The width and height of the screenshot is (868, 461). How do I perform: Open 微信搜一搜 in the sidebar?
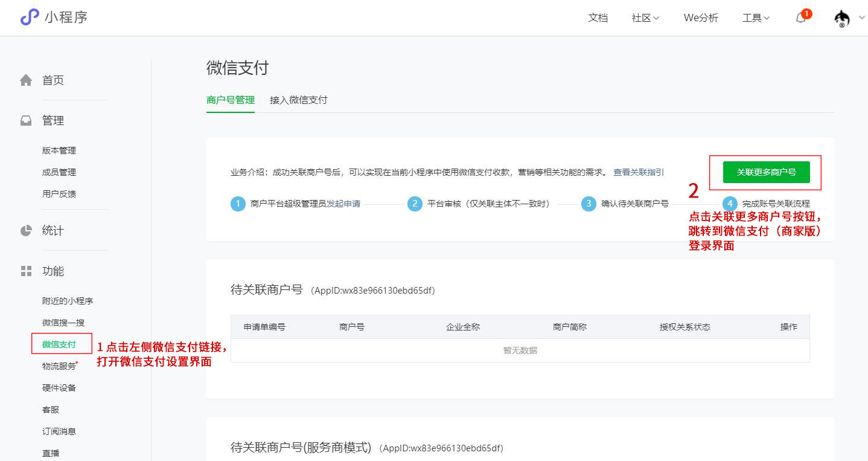point(63,323)
